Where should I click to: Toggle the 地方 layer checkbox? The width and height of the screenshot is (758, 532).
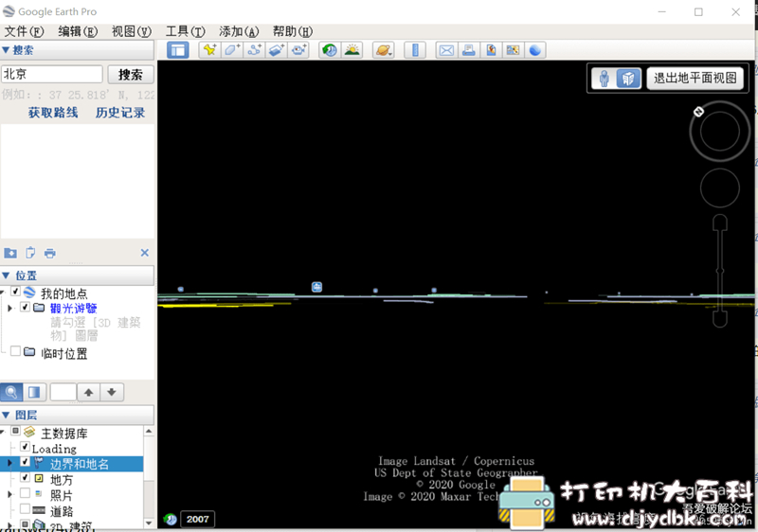pyautogui.click(x=26, y=477)
